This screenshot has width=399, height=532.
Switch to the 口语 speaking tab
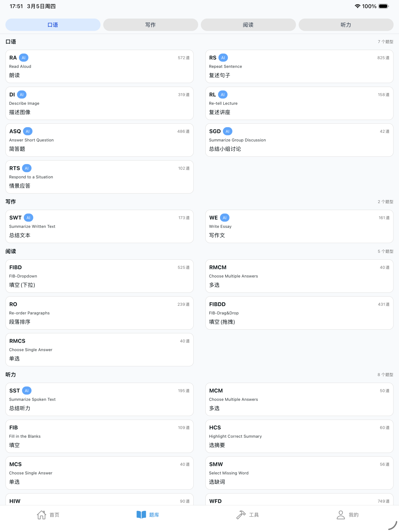pyautogui.click(x=53, y=25)
